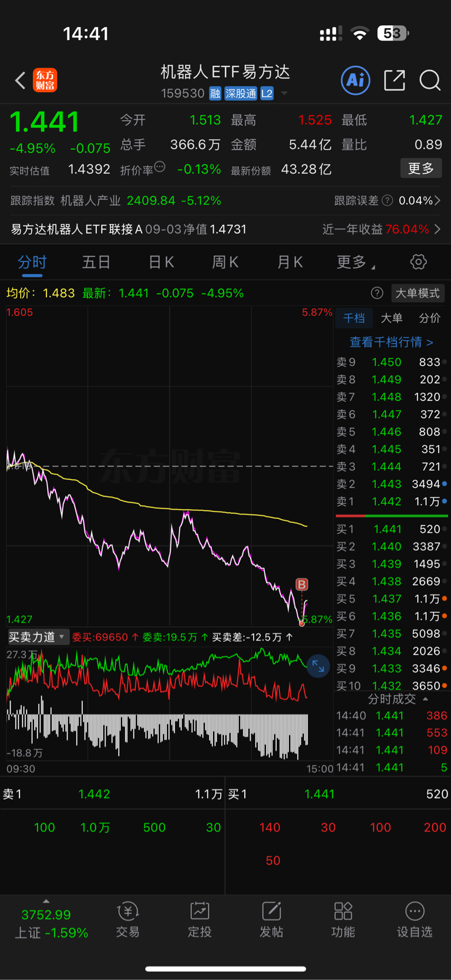Tap the help question mark near 大单模式
The width and height of the screenshot is (451, 980).
pos(377,293)
